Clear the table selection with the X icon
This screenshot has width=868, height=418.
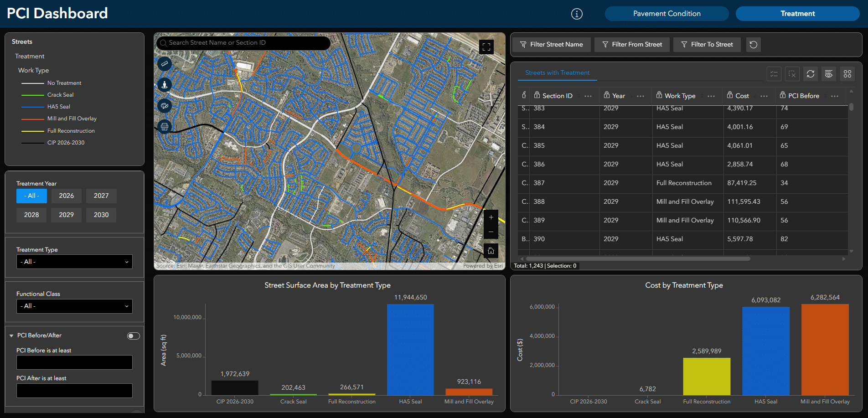click(792, 73)
